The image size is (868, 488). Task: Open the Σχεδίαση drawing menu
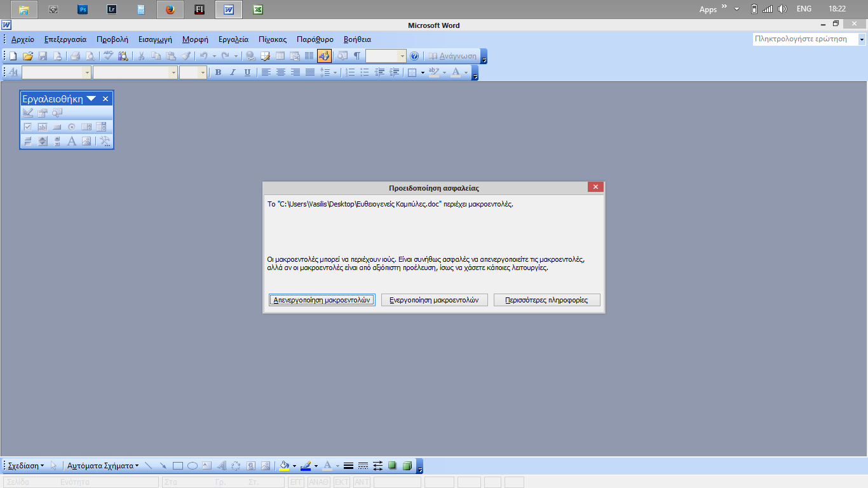[x=26, y=466]
